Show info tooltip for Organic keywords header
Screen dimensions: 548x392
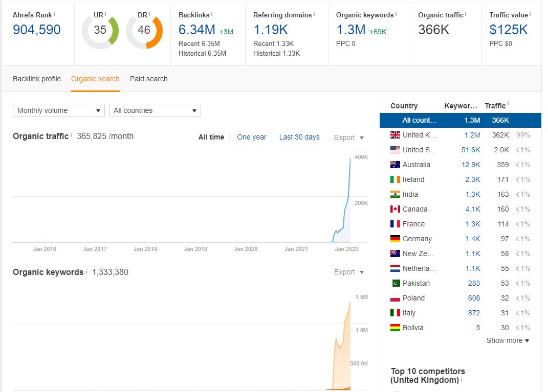pos(396,14)
